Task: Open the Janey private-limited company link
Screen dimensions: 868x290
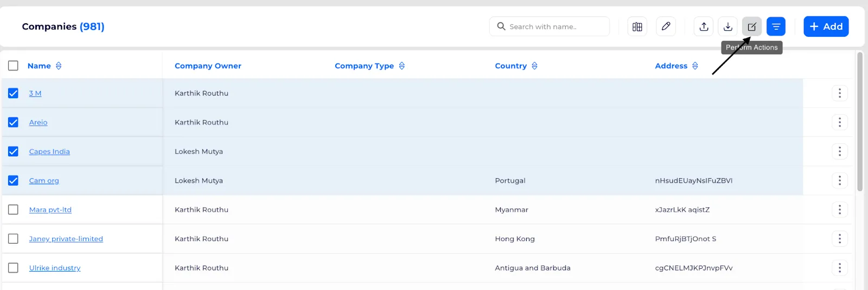Action: click(66, 239)
